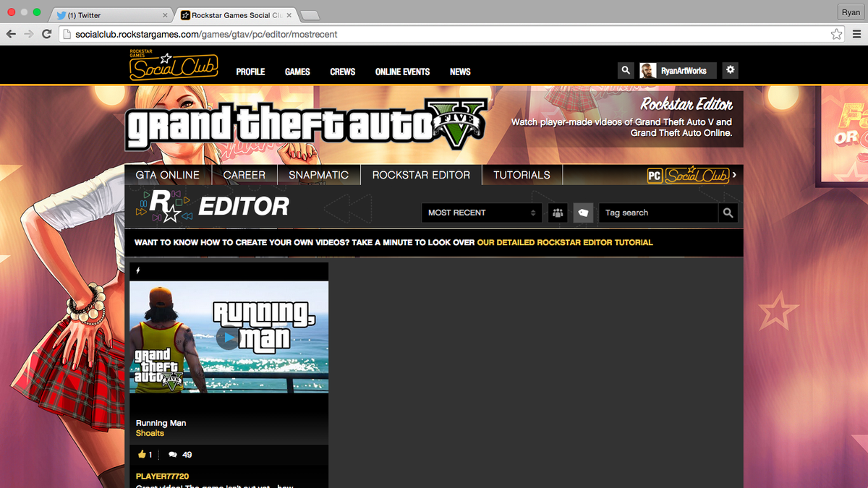The height and width of the screenshot is (488, 868).
Task: Open the detailed Rockstar Editor tutorial link
Action: 565,242
